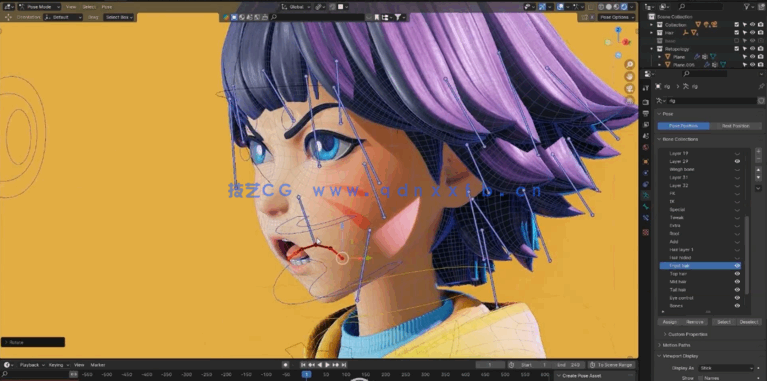
Task: Expand the Hair collection in the Outliner
Action: [652, 33]
